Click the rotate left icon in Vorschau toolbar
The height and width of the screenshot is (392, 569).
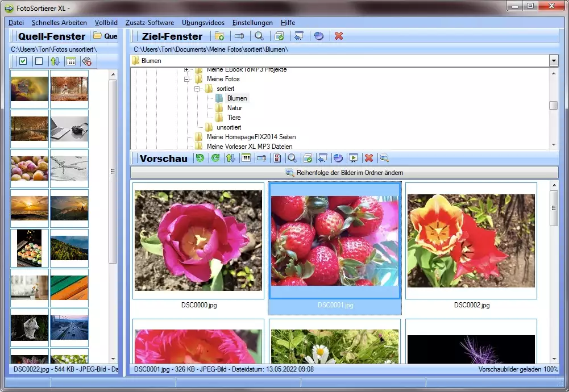point(200,159)
